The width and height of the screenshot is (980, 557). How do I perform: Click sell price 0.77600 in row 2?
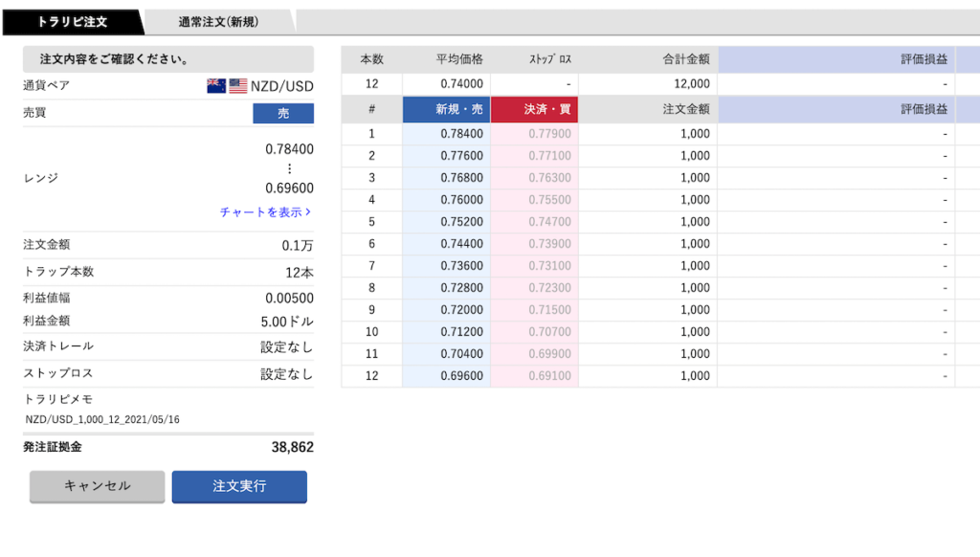click(461, 156)
